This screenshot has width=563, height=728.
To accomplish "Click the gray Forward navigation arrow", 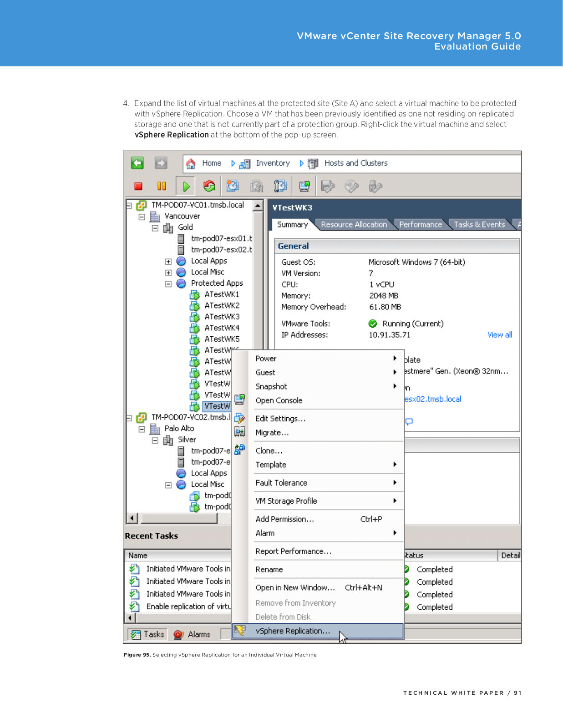I will coord(161,163).
